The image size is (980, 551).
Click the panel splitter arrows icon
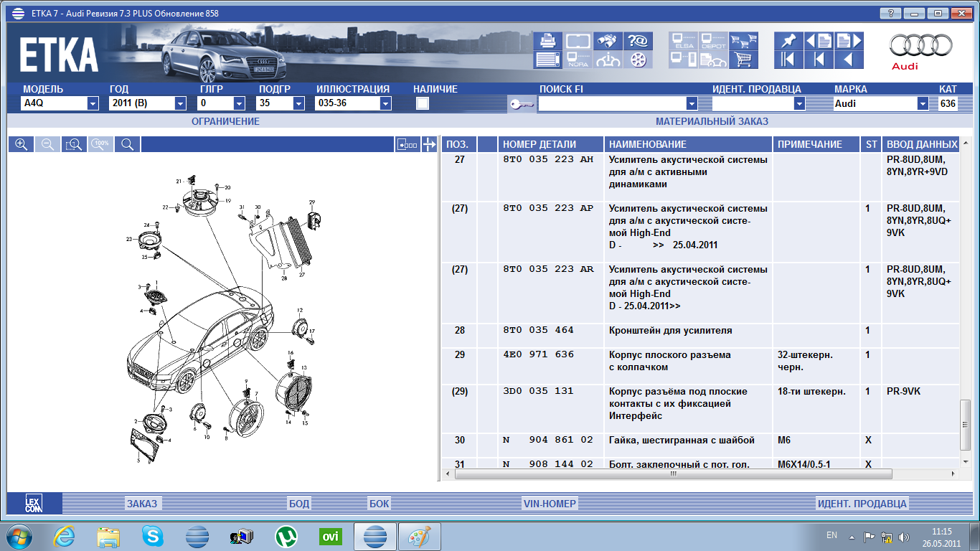429,144
